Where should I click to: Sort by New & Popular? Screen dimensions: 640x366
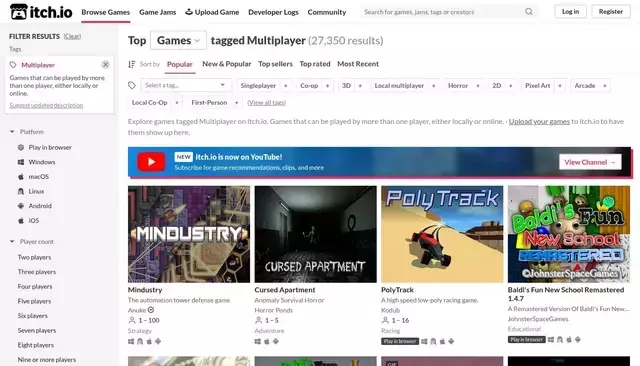point(227,64)
